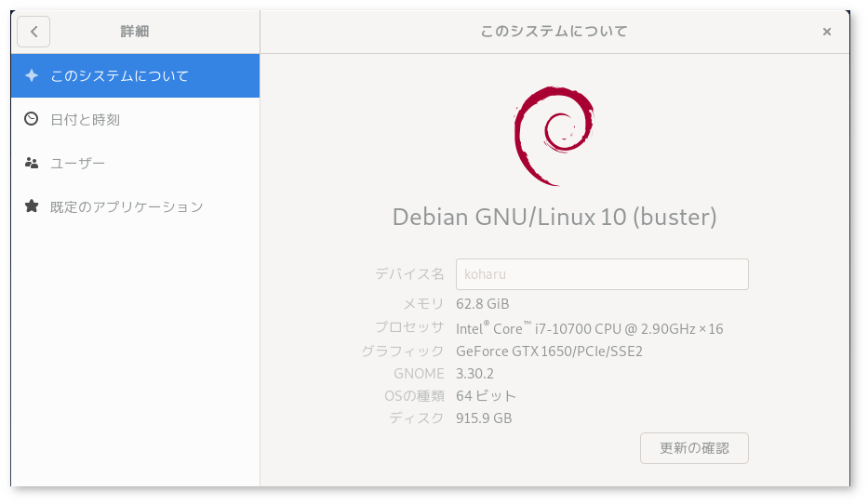Viewport: 868px width, 504px height.
Task: Click the clock icon for 日付と時刻
Action: click(x=32, y=119)
